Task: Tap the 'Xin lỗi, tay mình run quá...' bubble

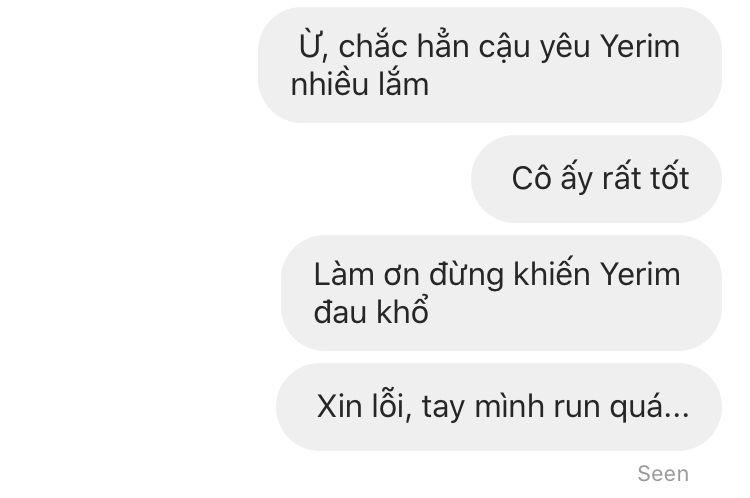Action: tap(499, 407)
